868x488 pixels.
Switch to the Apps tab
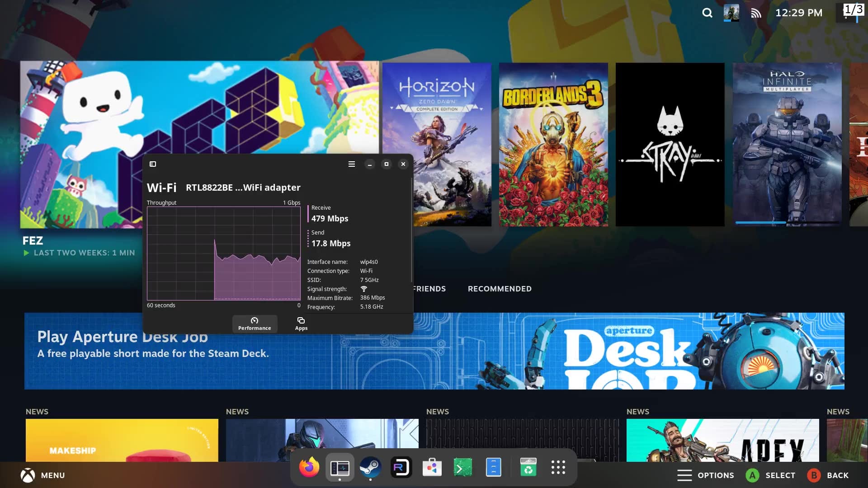coord(301,324)
